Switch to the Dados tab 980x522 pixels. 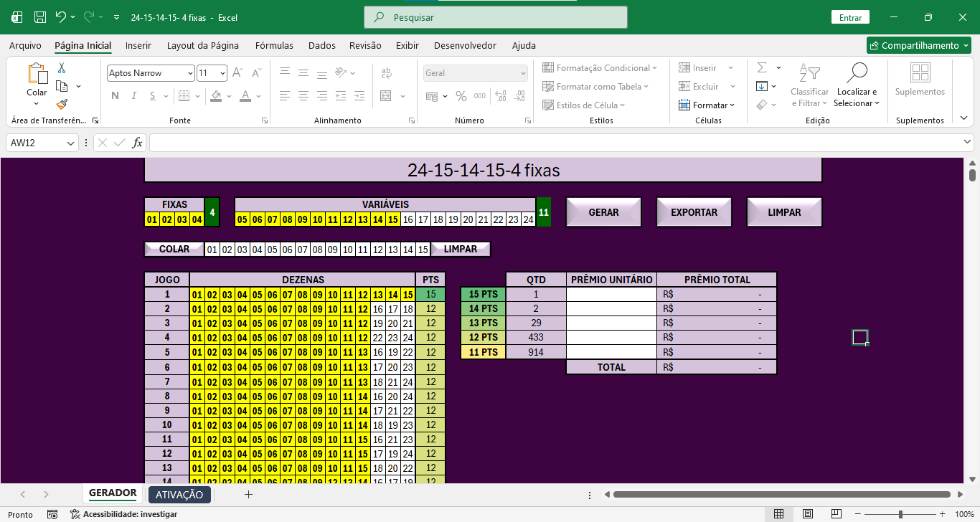(x=322, y=45)
